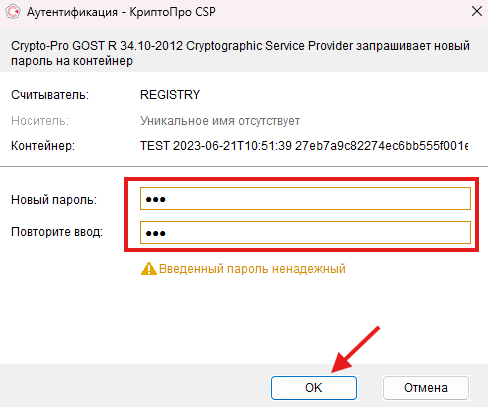Click the Считыватель label

tap(50, 95)
